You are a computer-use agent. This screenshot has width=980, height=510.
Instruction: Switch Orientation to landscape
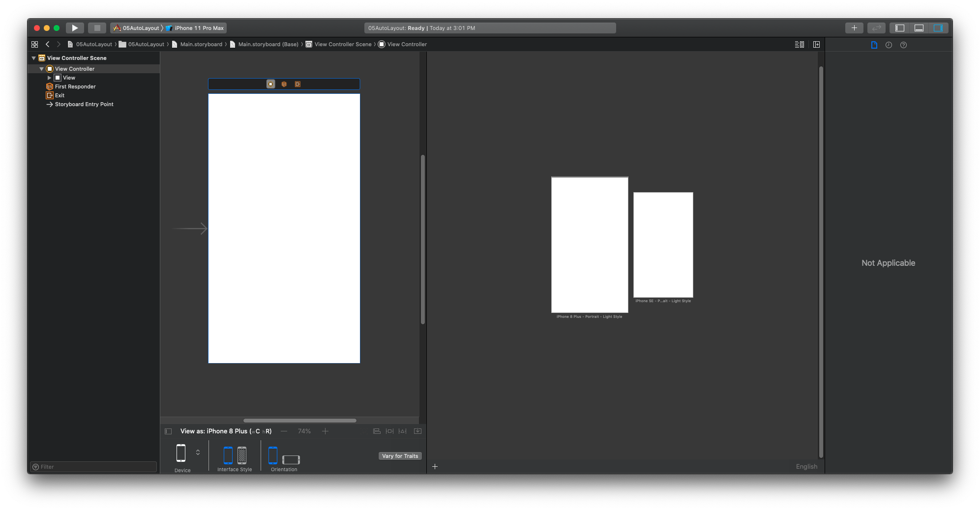(x=291, y=460)
